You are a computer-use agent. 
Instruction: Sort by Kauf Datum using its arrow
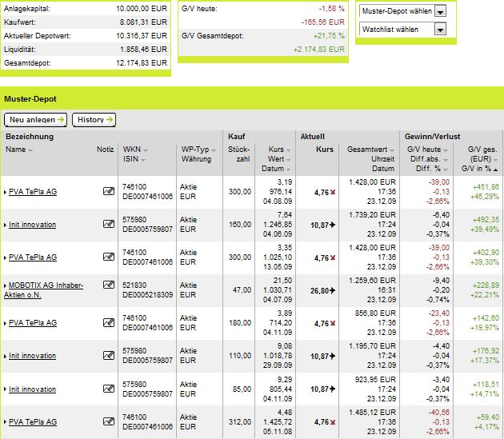click(288, 170)
